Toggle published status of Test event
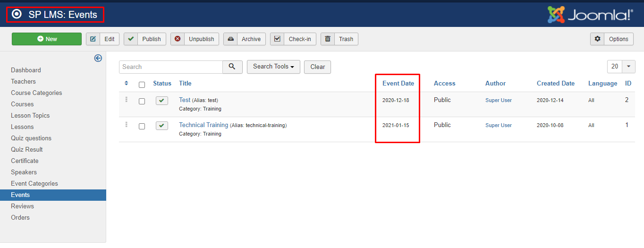Image resolution: width=644 pixels, height=248 pixels. [x=162, y=101]
